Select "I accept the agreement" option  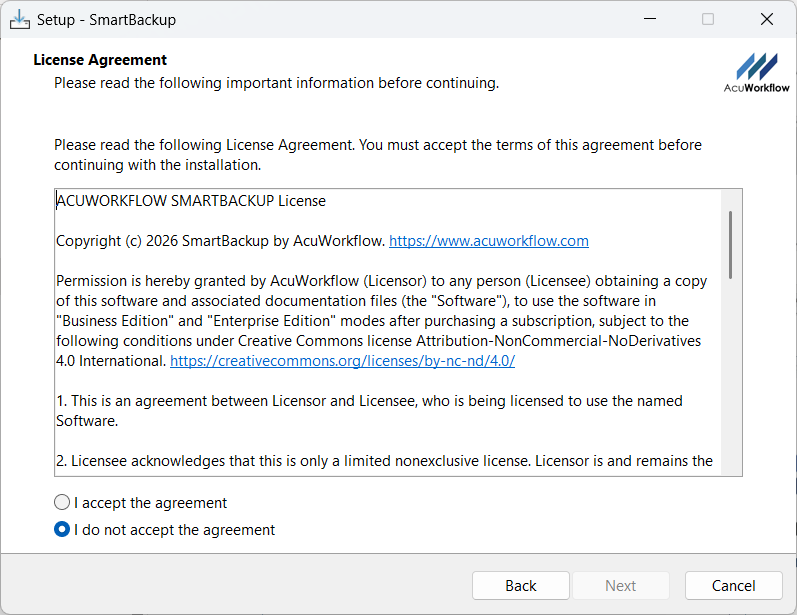point(63,503)
